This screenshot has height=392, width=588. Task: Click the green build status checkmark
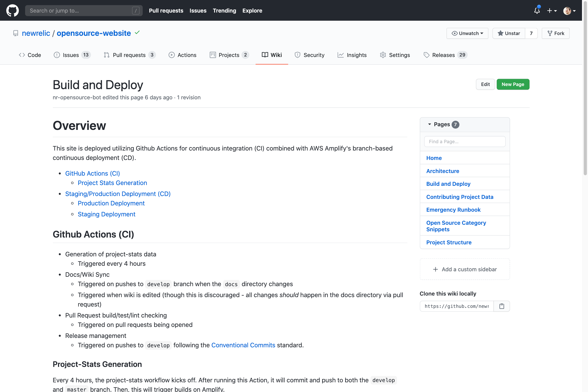point(137,33)
